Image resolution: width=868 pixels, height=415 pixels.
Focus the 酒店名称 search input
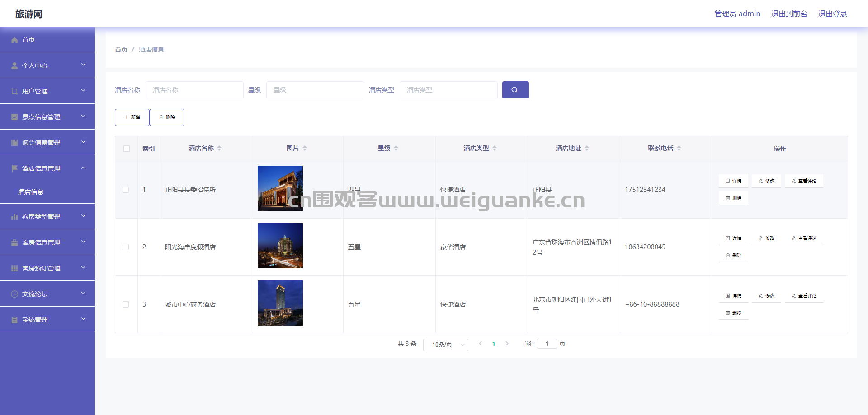(194, 90)
